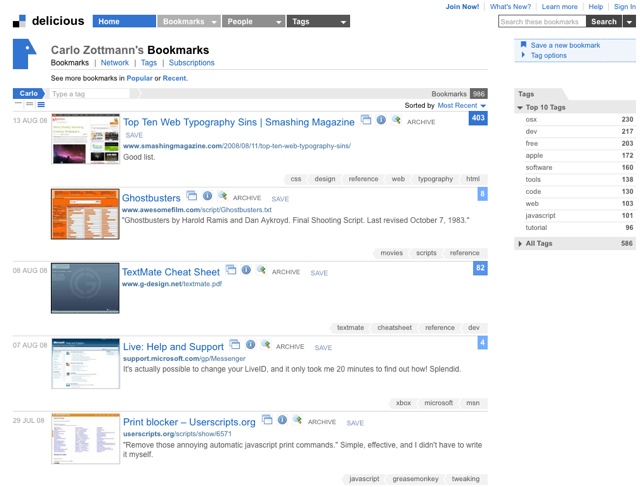This screenshot has width=640, height=487.
Task: Click ARCHIVE for the Ghostbusters bookmark
Action: click(x=247, y=198)
